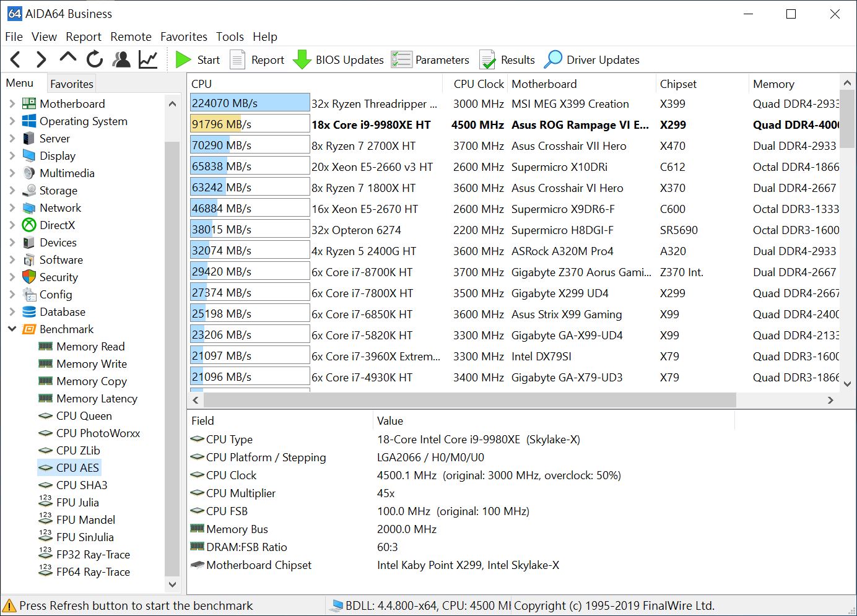Switch to the Favorites tab
Viewport: 857px width, 616px height.
point(72,84)
